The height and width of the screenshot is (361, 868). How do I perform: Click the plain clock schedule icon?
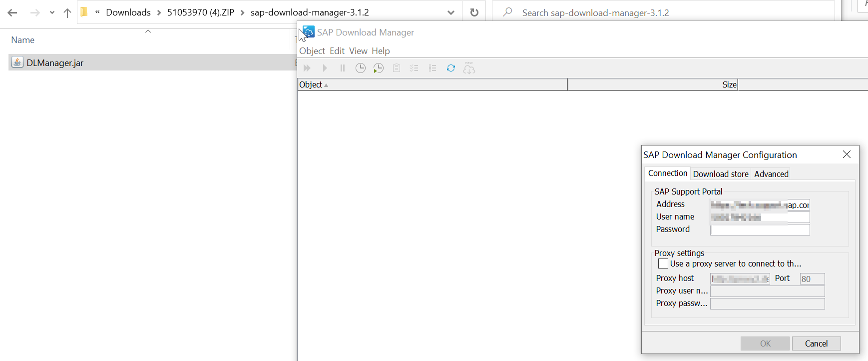pos(361,68)
